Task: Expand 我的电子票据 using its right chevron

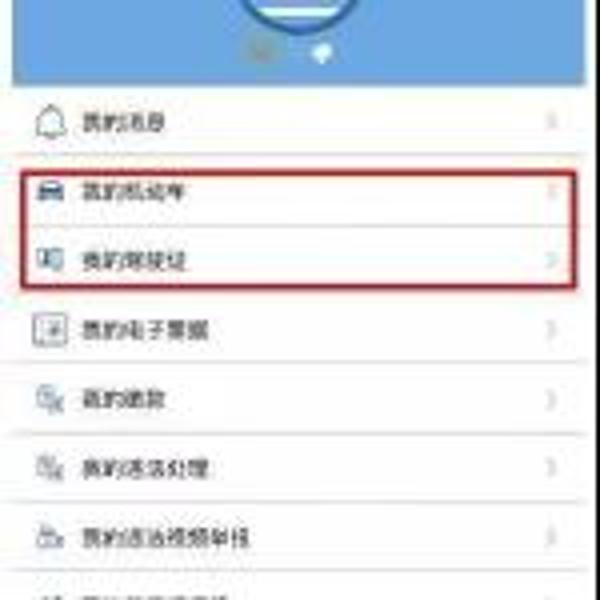Action: coord(551,329)
